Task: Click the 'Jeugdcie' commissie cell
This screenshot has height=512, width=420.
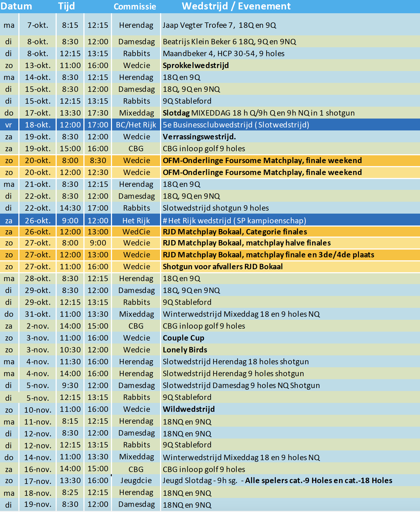Action: [136, 480]
